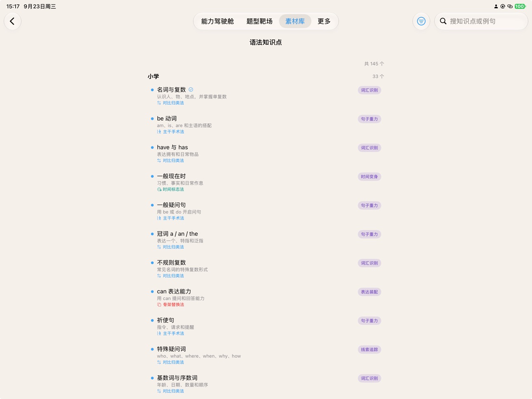This screenshot has width=532, height=399.
Task: Click the 骨架替换法 copy icon under can 表达能力
Action: [159, 305]
